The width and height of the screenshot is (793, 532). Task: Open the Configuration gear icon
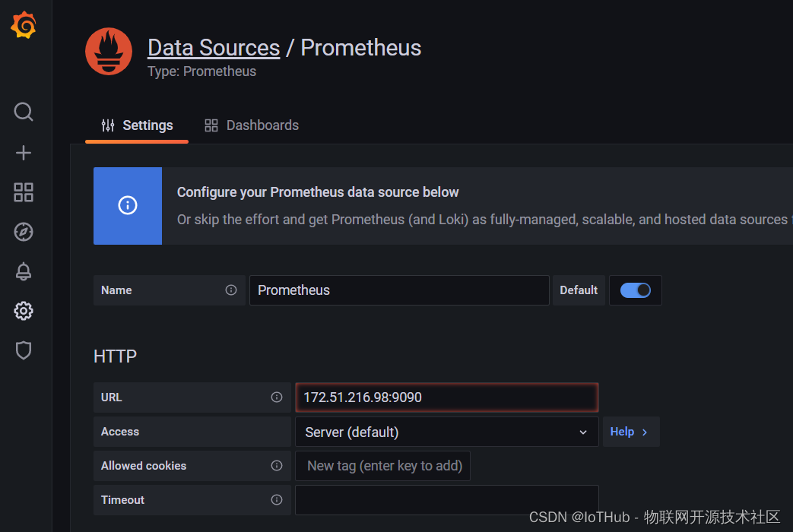(x=24, y=311)
